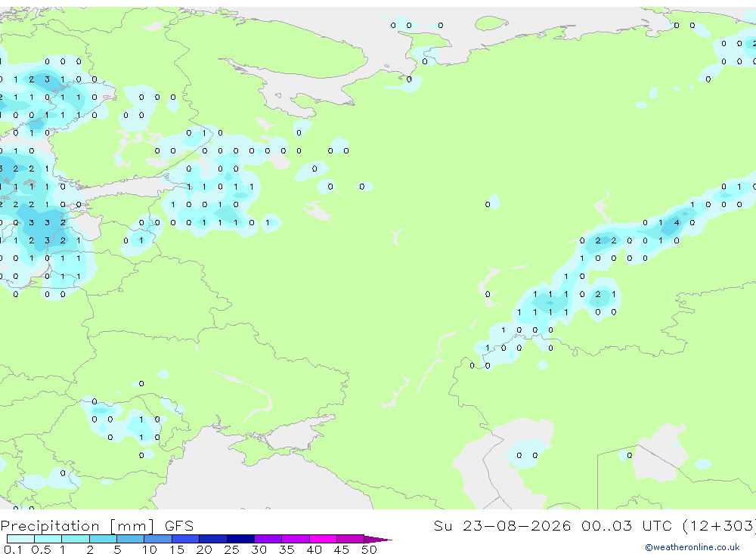Click the 0.1–0.5 mm legend color swatch

[20, 539]
